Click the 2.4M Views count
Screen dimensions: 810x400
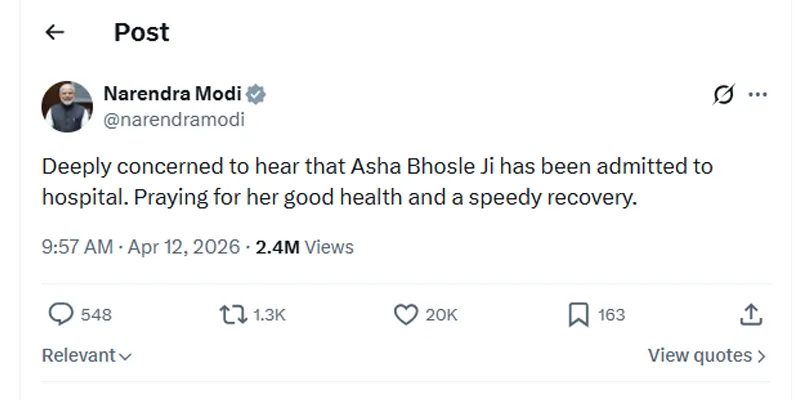[x=304, y=246]
